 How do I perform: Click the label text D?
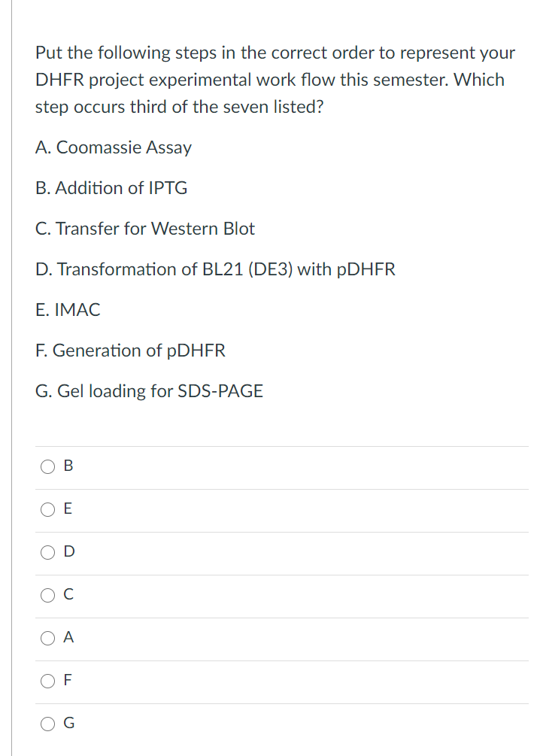coord(68,552)
